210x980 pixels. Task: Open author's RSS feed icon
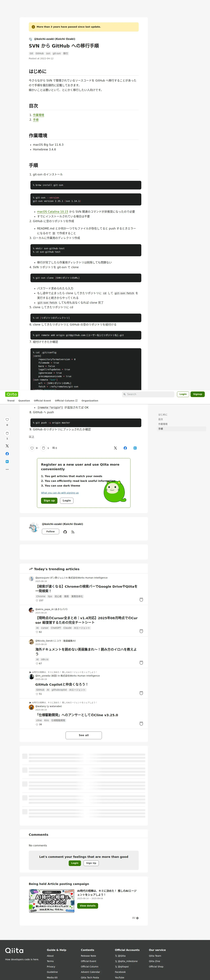[x=73, y=532]
